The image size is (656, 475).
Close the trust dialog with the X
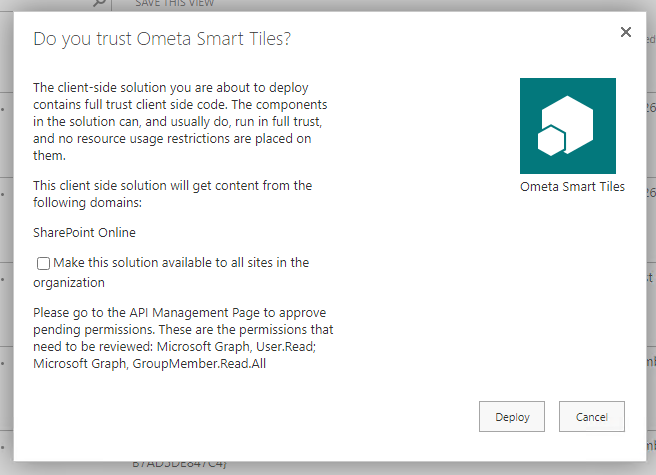625,32
